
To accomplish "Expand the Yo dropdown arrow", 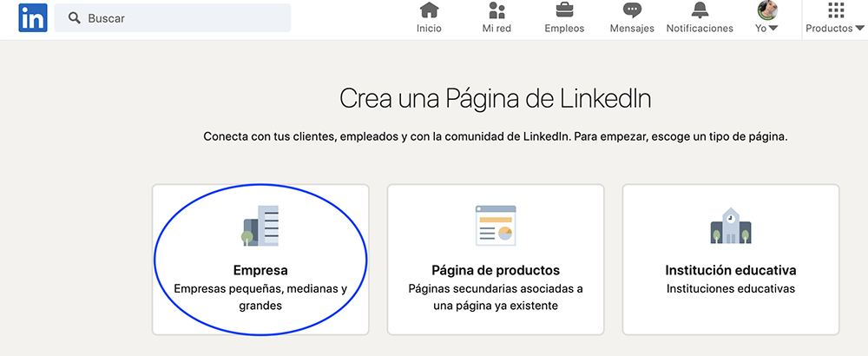I will point(773,29).
